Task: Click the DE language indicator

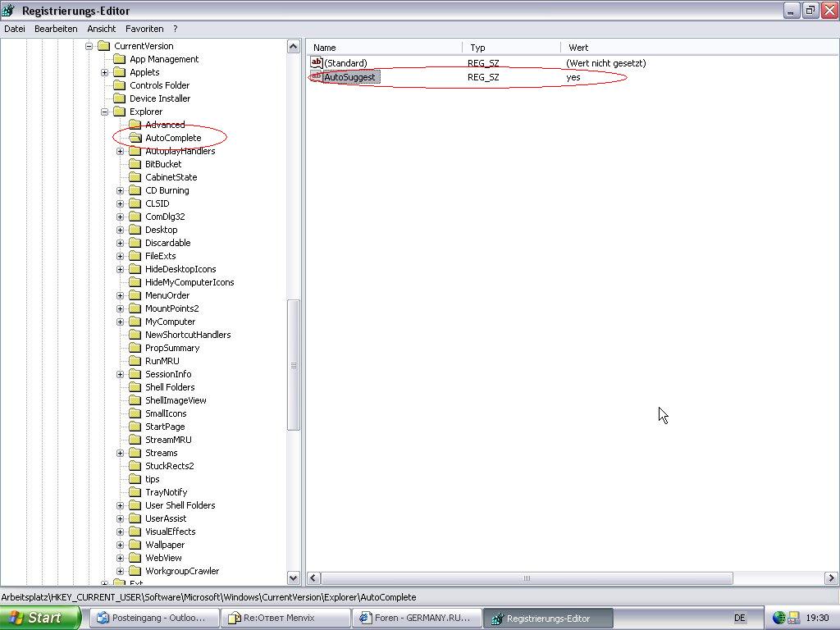Action: [x=739, y=618]
